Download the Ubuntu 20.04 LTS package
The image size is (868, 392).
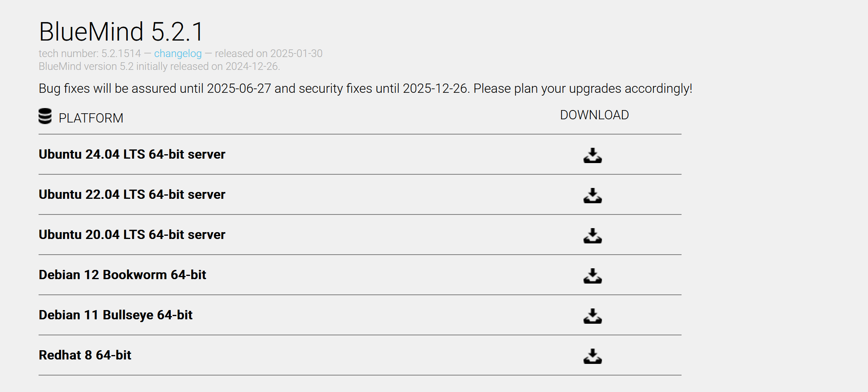click(x=593, y=236)
